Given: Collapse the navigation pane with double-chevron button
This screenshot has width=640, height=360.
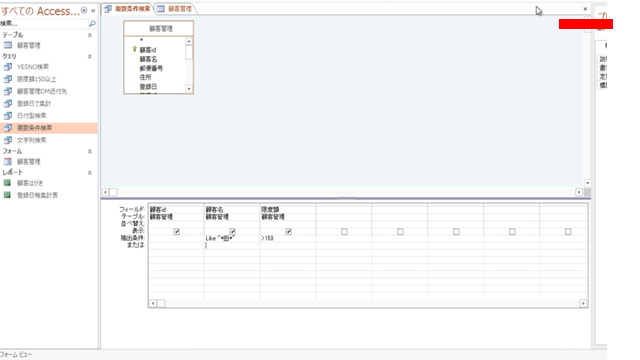Looking at the screenshot, I should 93,11.
